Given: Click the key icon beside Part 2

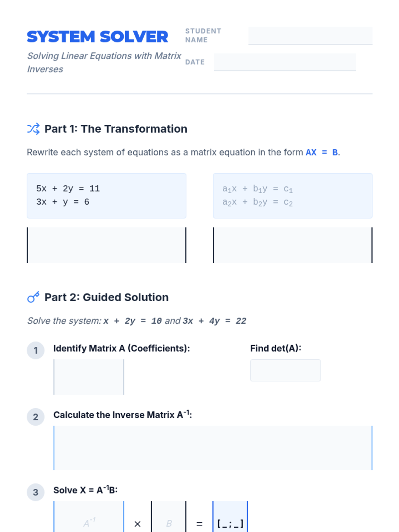Looking at the screenshot, I should click(x=33, y=297).
